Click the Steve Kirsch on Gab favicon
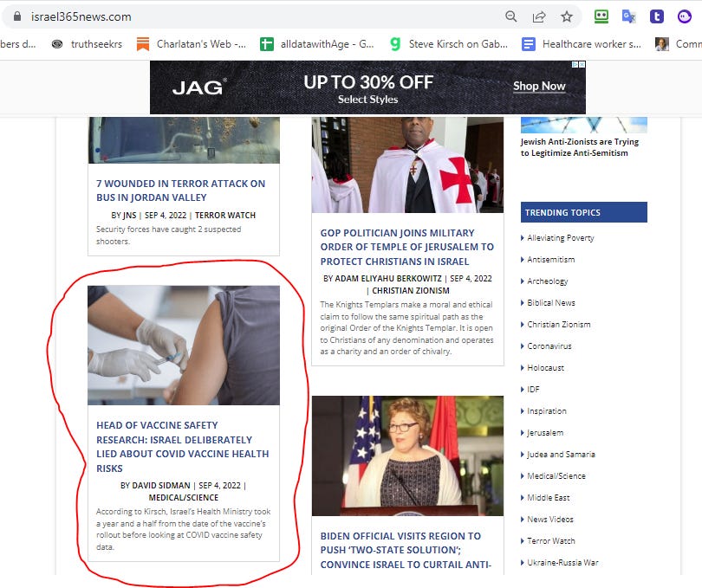This screenshot has height=588, width=702. pos(395,44)
